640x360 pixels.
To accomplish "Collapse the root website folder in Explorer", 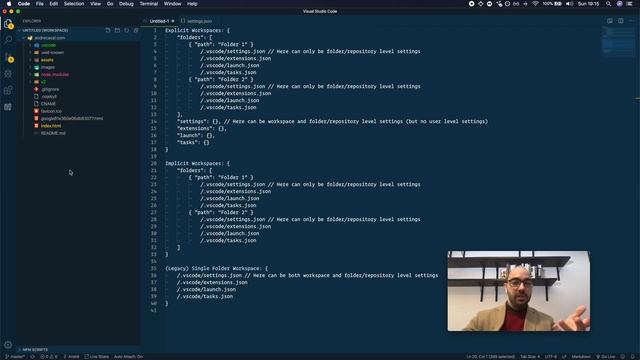I will click(x=50, y=38).
